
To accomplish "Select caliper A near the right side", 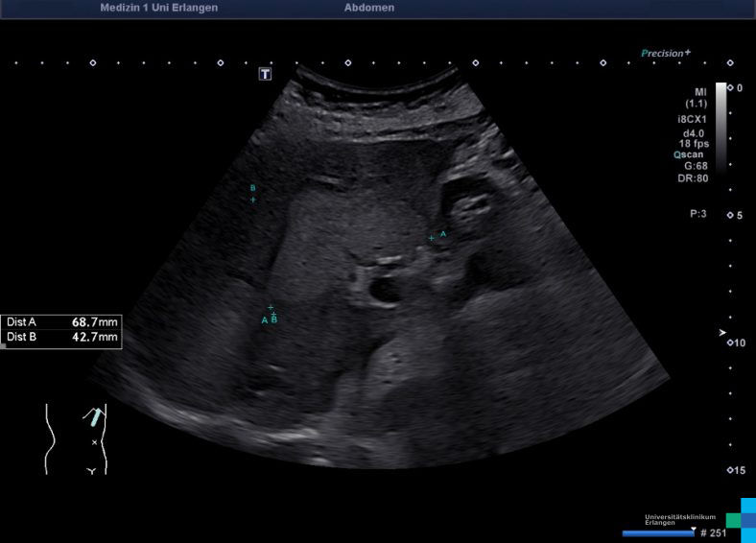I will pos(432,237).
